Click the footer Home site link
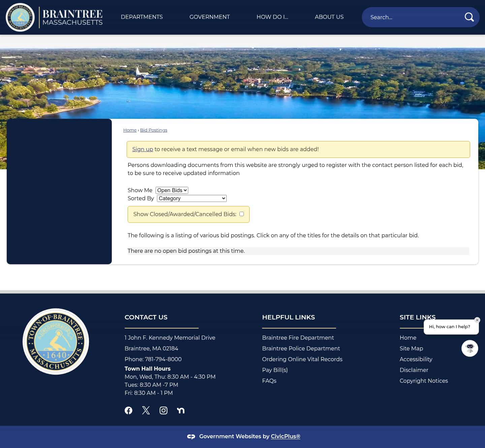 [408, 338]
